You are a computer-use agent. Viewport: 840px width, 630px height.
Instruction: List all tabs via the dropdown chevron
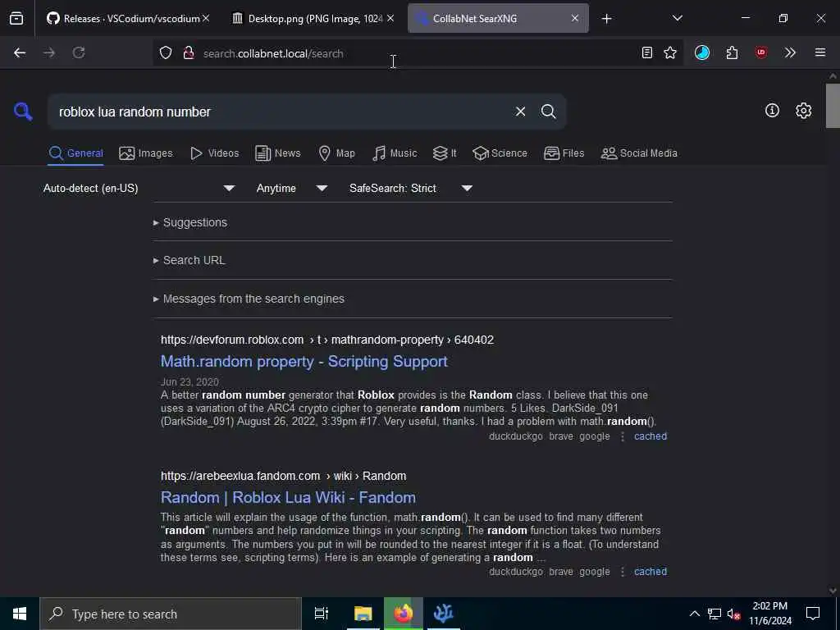click(677, 18)
